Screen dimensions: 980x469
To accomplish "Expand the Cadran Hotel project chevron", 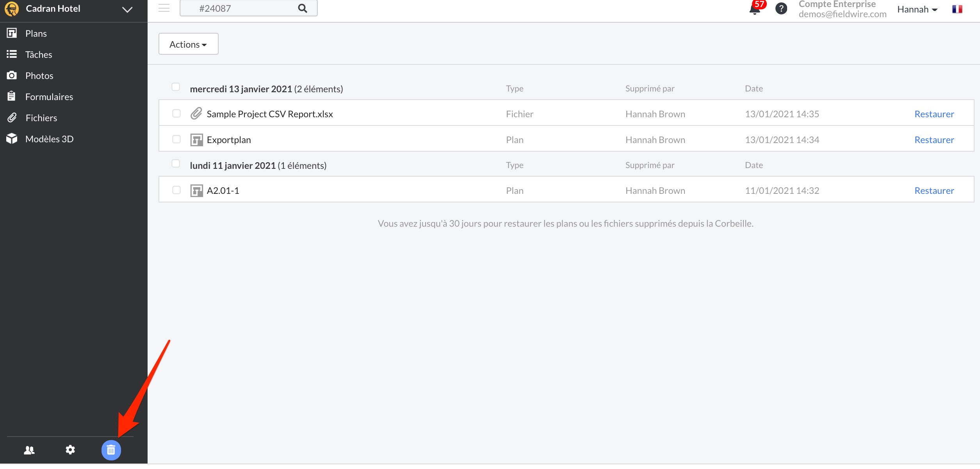I will (127, 9).
